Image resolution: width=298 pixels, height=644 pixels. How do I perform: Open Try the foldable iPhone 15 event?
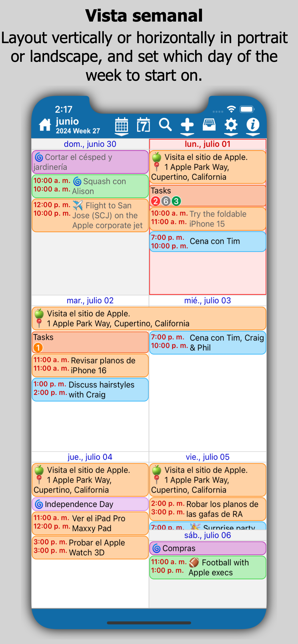click(x=208, y=219)
